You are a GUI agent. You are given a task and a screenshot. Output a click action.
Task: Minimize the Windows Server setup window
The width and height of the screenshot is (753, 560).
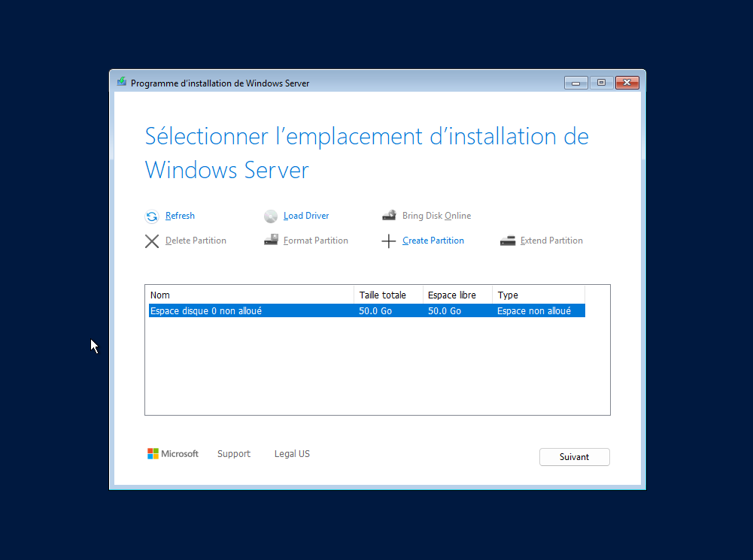pos(575,83)
